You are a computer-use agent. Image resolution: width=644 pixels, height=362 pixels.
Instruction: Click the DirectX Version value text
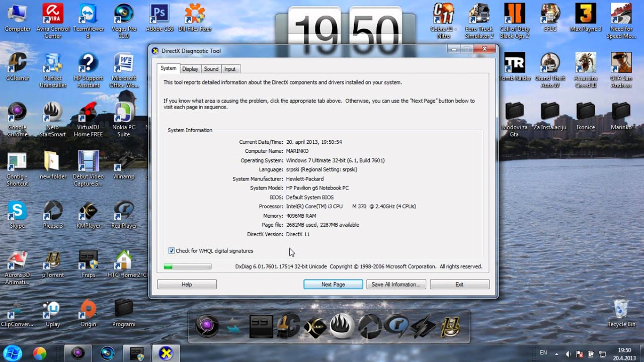pyautogui.click(x=298, y=234)
